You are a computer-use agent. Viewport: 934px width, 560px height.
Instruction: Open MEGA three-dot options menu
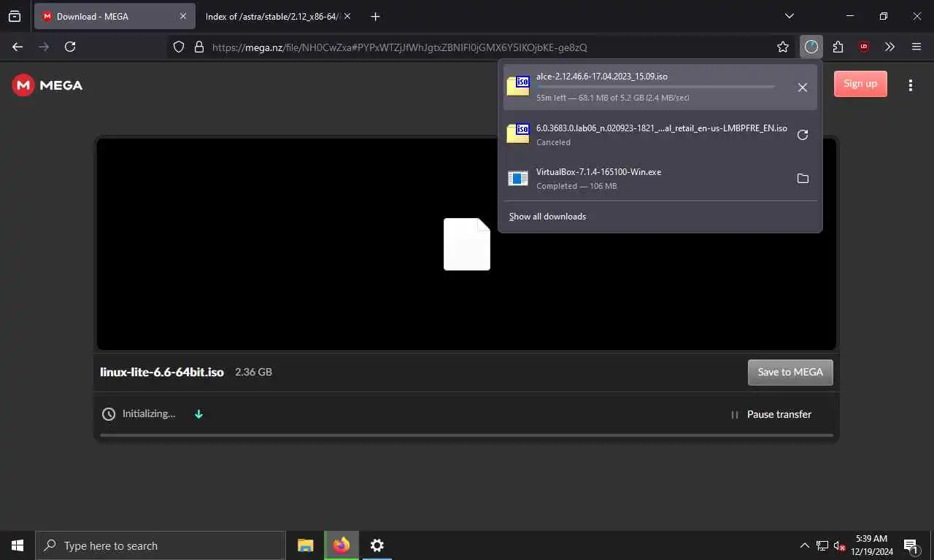[910, 85]
